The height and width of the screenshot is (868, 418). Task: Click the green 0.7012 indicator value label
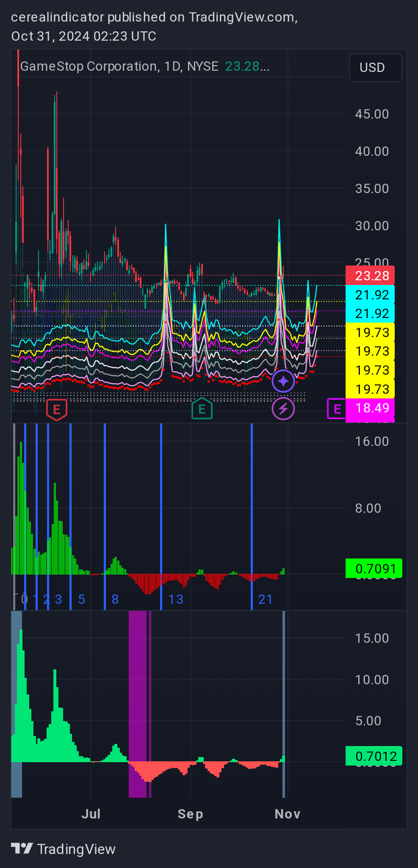click(x=374, y=756)
